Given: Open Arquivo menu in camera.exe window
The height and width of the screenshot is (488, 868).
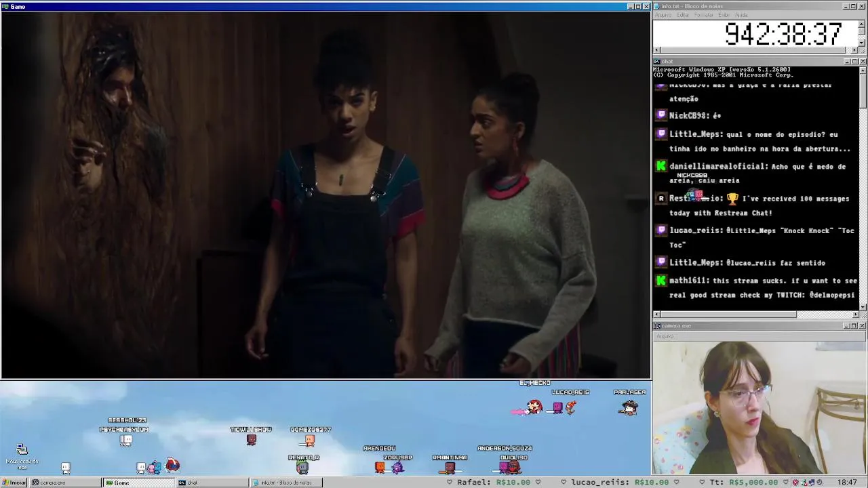Looking at the screenshot, I should point(665,336).
